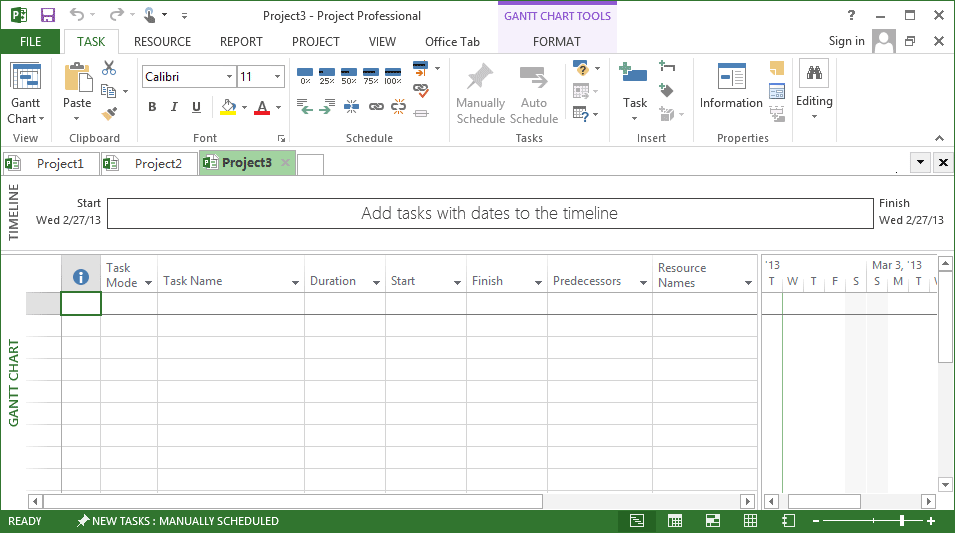
Task: Open the font name Calibri dropdown
Action: point(229,77)
